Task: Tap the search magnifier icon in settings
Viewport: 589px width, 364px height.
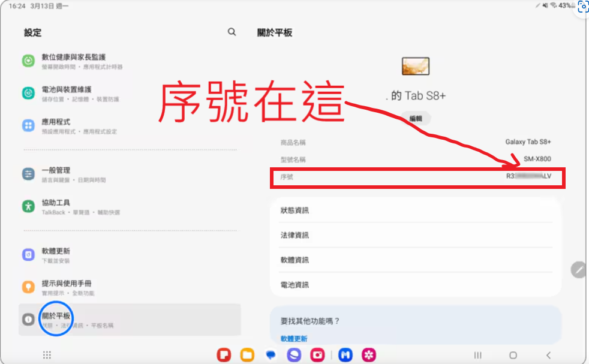Action: tap(232, 32)
